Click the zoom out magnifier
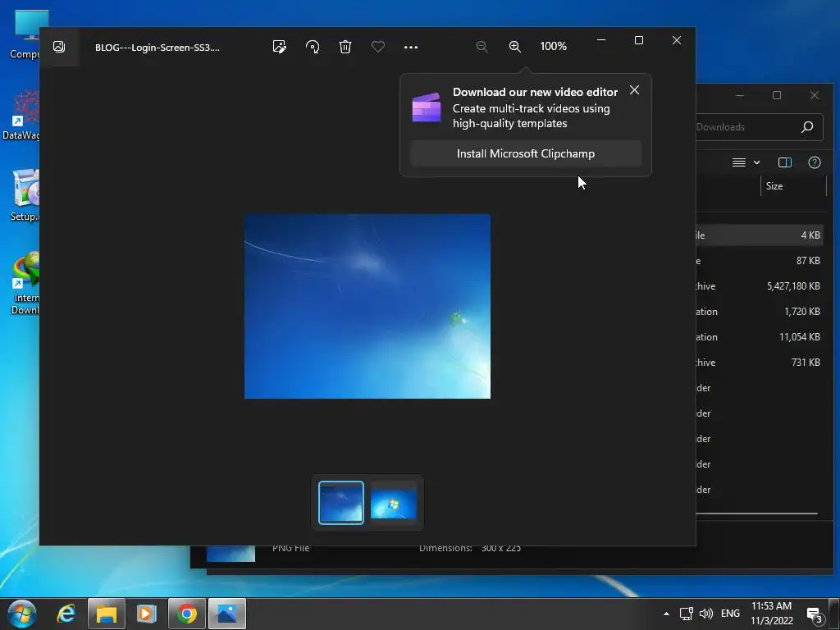Image resolution: width=840 pixels, height=630 pixels. (x=482, y=47)
